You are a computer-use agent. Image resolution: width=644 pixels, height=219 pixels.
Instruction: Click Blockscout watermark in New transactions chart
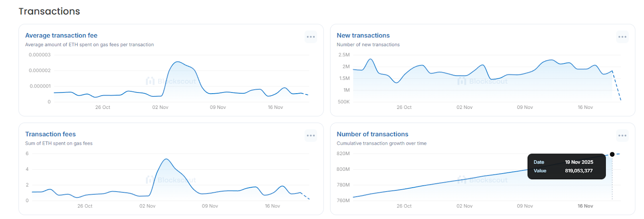tap(483, 82)
